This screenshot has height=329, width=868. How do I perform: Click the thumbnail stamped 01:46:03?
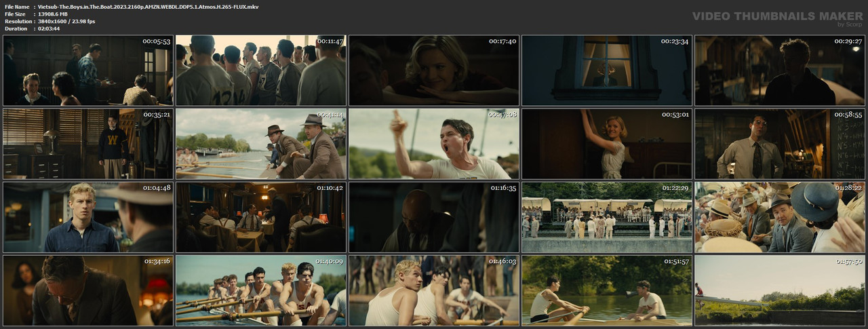click(434, 290)
